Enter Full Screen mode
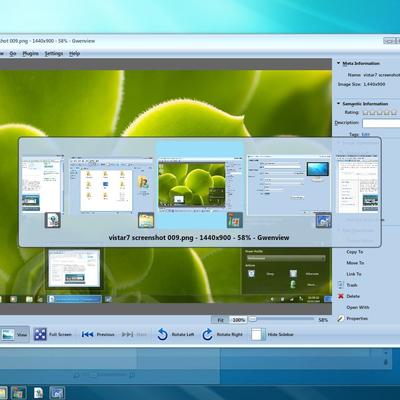This screenshot has height=400, width=400. [x=53, y=334]
